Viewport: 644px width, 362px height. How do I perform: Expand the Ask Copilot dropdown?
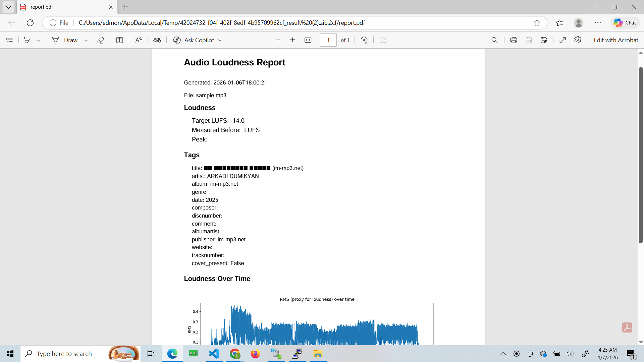click(220, 40)
